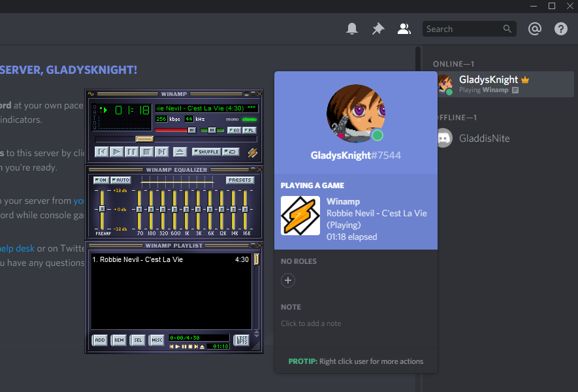578x392 pixels.
Task: Close the Winamp Equalizer window
Action: pyautogui.click(x=259, y=170)
